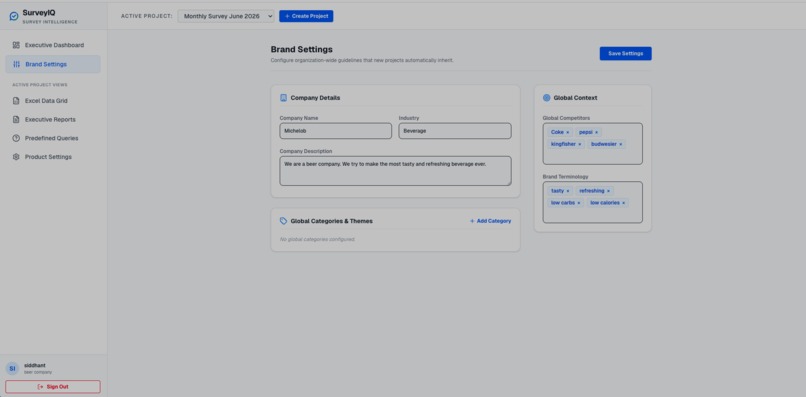The image size is (806, 397).
Task: Click empty area of Brand Terminology box
Action: pyautogui.click(x=593, y=215)
